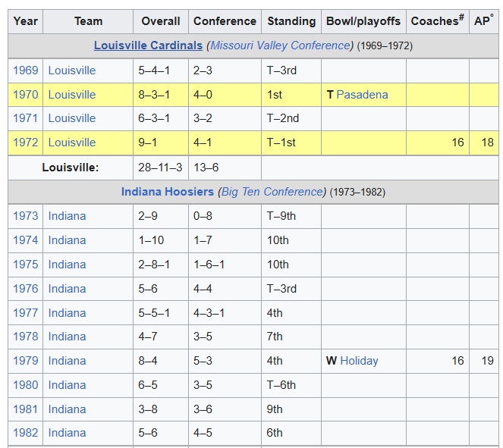Viewport: 503px width, 448px height.
Task: Click the 1973 season year link
Action: coord(25,216)
